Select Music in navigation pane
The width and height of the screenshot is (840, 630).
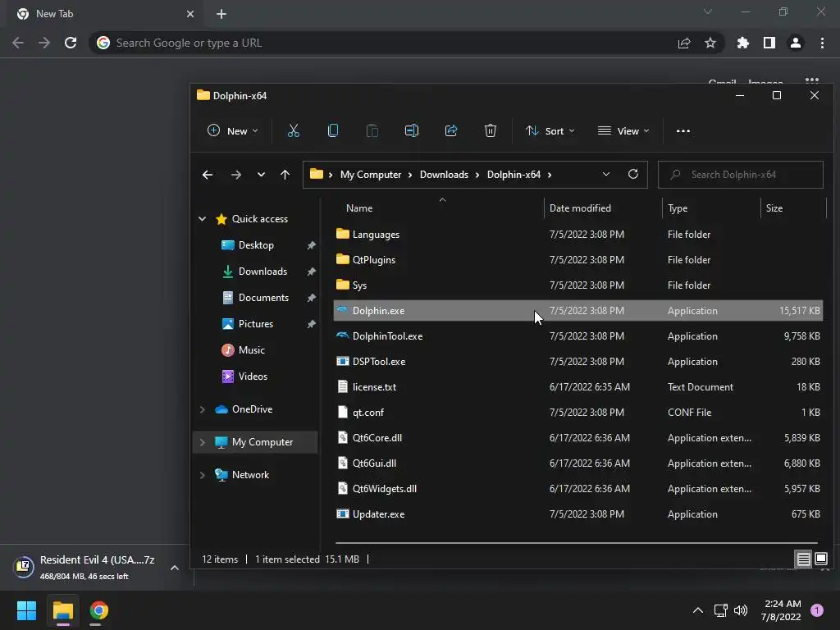tap(251, 350)
